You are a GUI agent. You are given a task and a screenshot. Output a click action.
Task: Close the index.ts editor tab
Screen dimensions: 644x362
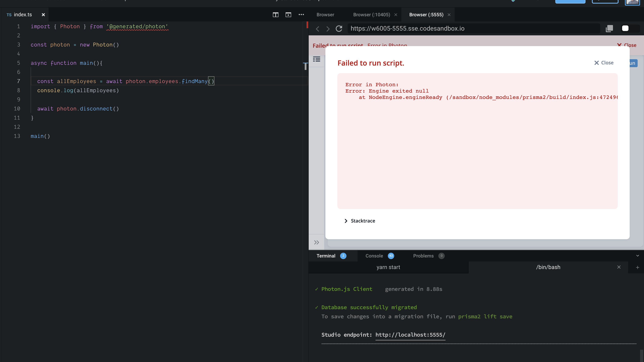point(43,15)
